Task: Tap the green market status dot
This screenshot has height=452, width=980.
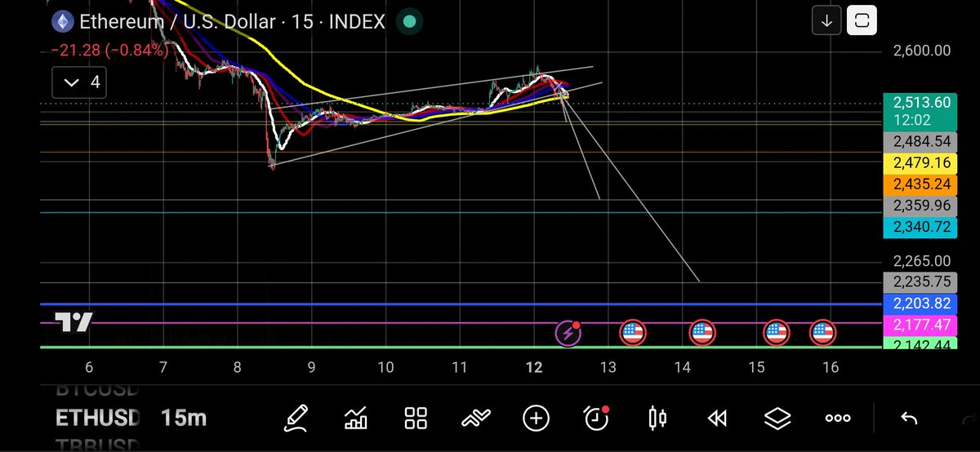Action: tap(410, 22)
